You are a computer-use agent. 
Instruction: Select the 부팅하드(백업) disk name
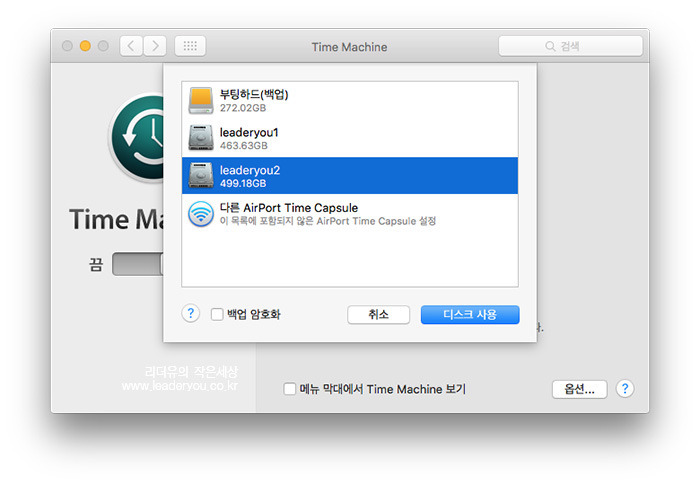click(254, 95)
